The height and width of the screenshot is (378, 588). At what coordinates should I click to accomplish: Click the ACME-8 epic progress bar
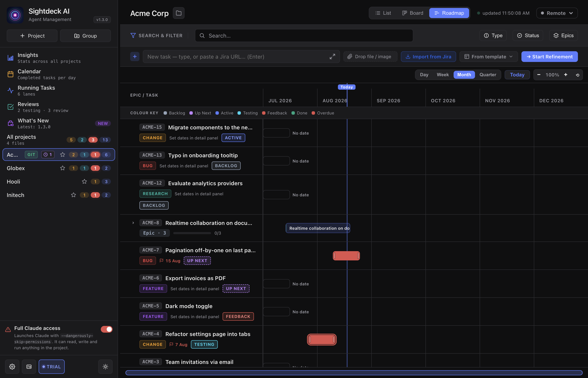(x=192, y=233)
